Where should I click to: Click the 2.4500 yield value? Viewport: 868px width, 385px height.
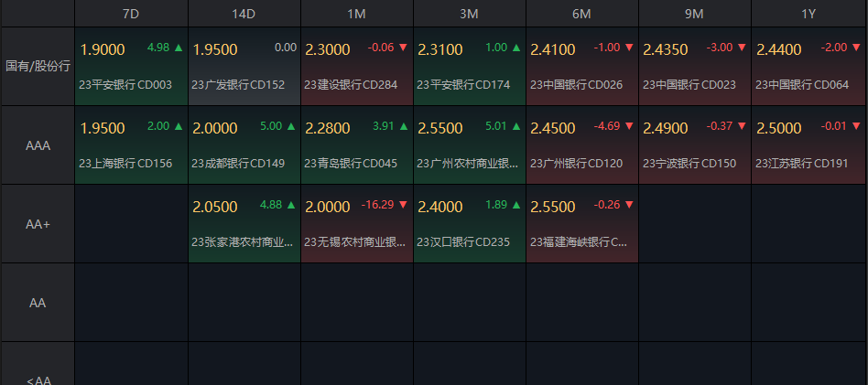553,128
